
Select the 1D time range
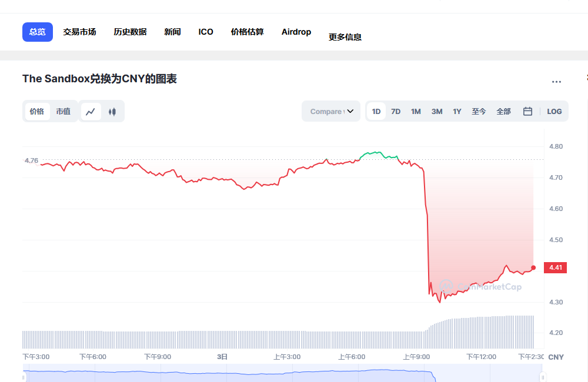tap(376, 111)
